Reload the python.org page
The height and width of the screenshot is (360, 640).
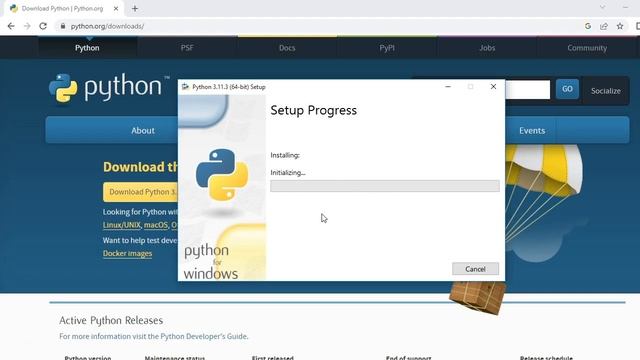[x=43, y=26]
